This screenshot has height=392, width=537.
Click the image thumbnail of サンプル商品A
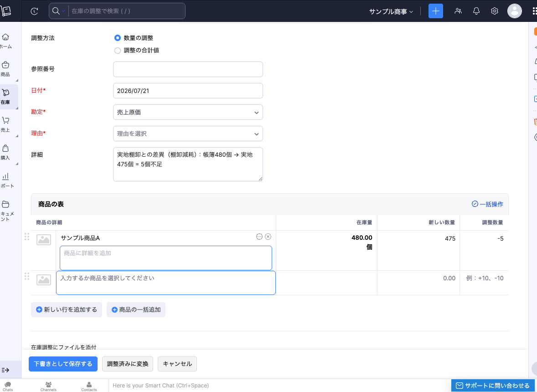[x=44, y=240]
